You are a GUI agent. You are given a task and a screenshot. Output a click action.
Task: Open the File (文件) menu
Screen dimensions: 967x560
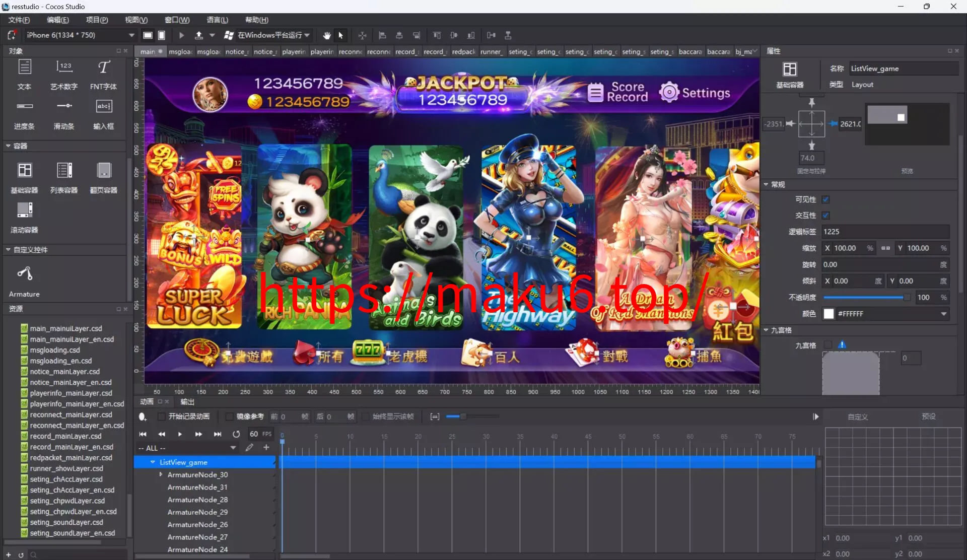pos(19,20)
